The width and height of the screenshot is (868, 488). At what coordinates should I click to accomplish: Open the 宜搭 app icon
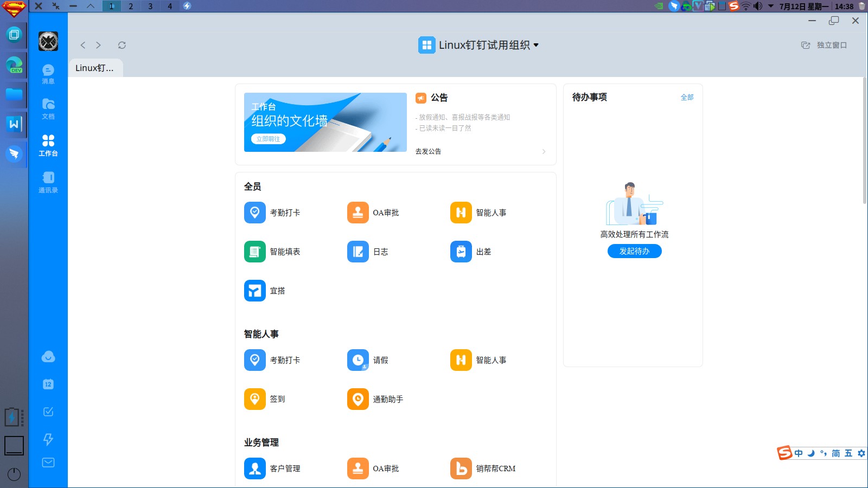254,291
